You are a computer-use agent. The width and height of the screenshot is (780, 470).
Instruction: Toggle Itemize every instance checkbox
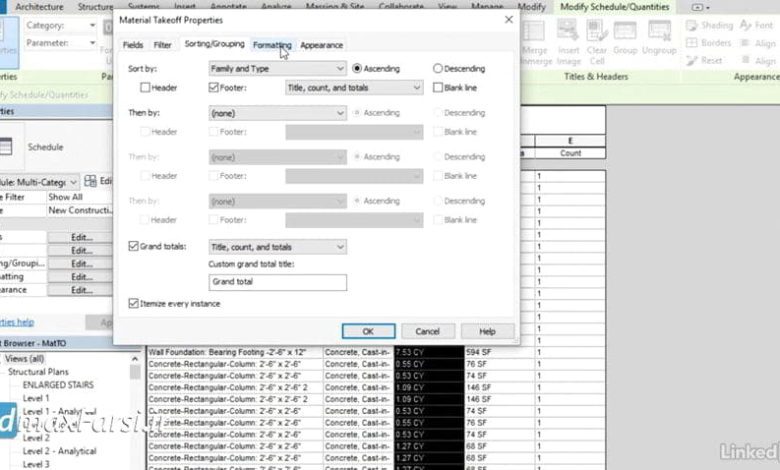pyautogui.click(x=133, y=303)
